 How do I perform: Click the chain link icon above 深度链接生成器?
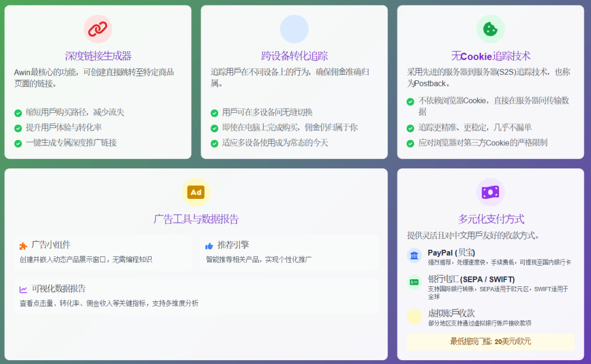[97, 29]
